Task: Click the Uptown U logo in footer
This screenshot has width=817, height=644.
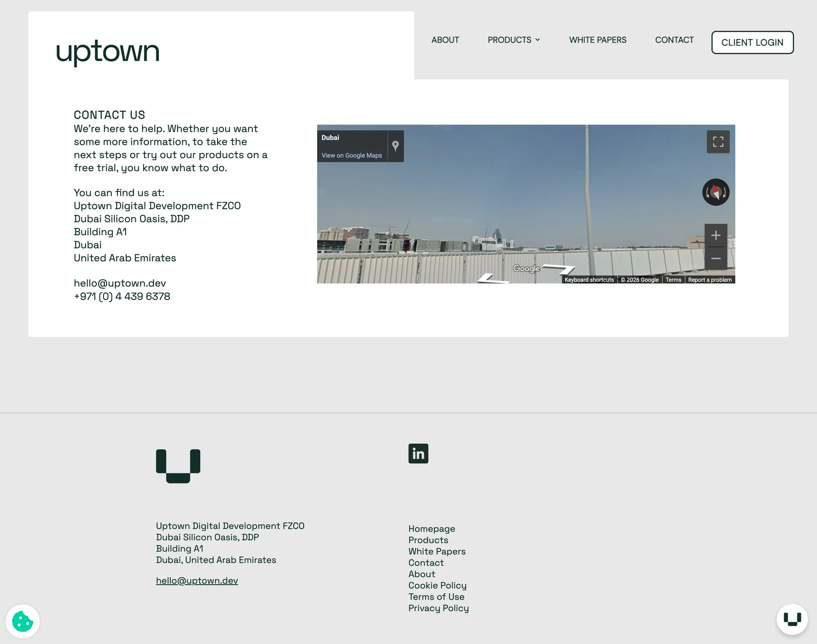Action: tap(178, 466)
